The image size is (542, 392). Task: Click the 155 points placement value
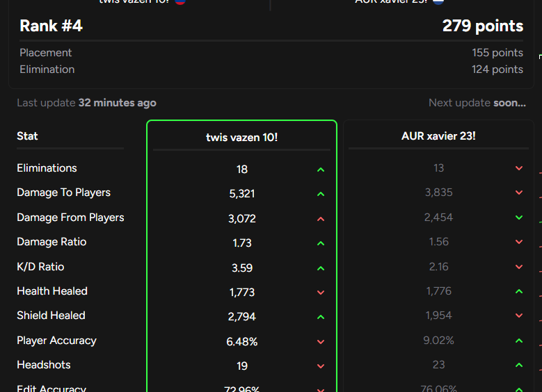click(497, 53)
